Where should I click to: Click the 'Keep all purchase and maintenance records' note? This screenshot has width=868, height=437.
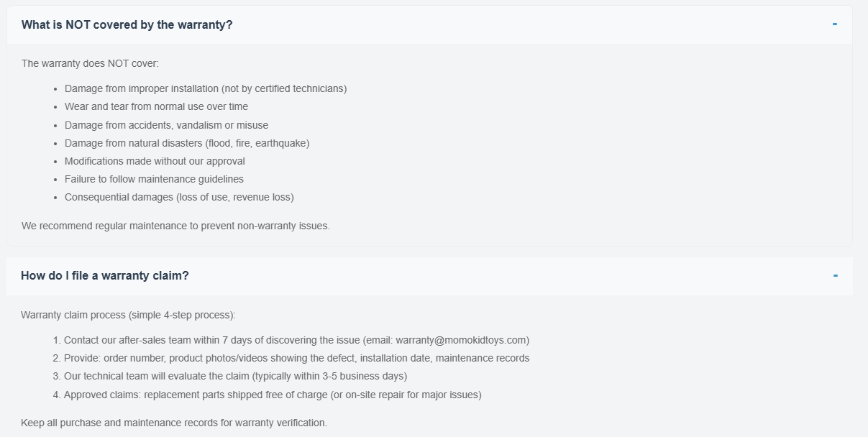(x=174, y=423)
